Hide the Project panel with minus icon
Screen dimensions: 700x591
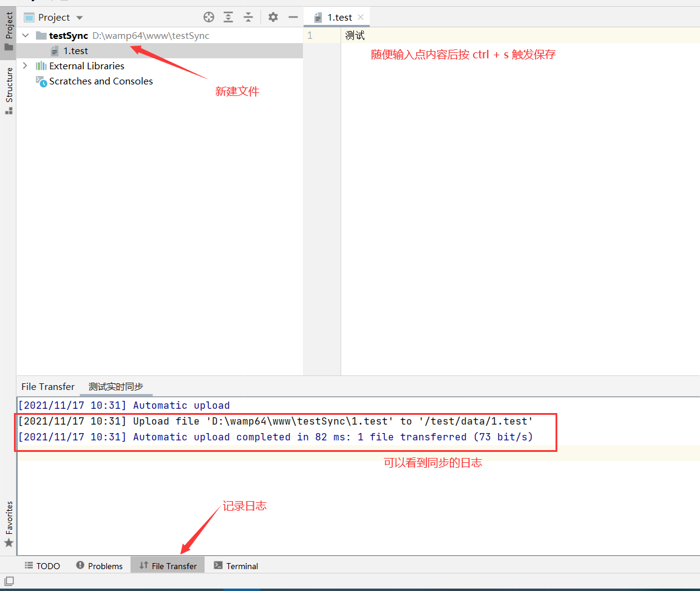[293, 18]
